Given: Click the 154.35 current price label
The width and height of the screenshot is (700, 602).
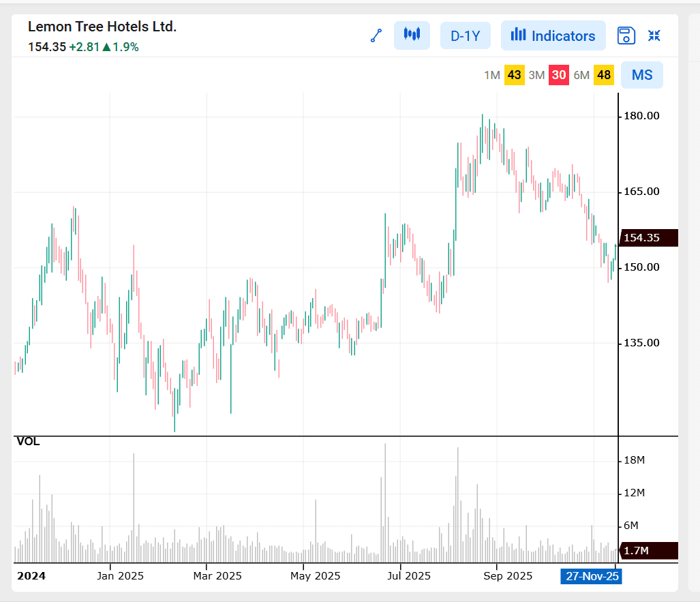Looking at the screenshot, I should tap(47, 47).
